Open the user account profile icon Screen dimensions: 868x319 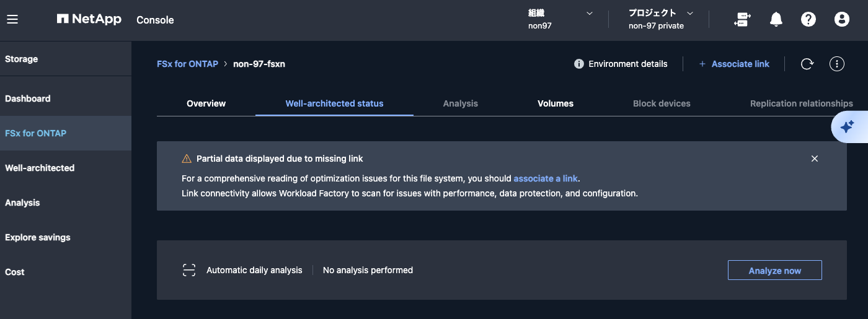(841, 20)
